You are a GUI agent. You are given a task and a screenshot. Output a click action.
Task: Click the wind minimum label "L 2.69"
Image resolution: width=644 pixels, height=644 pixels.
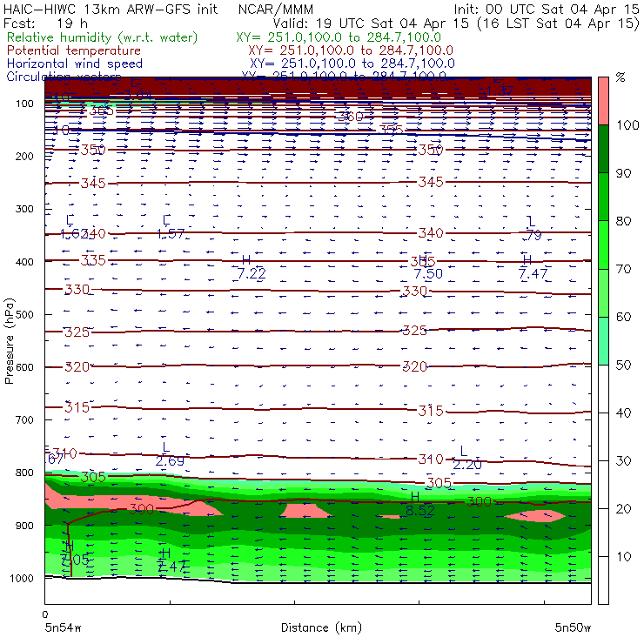170,454
